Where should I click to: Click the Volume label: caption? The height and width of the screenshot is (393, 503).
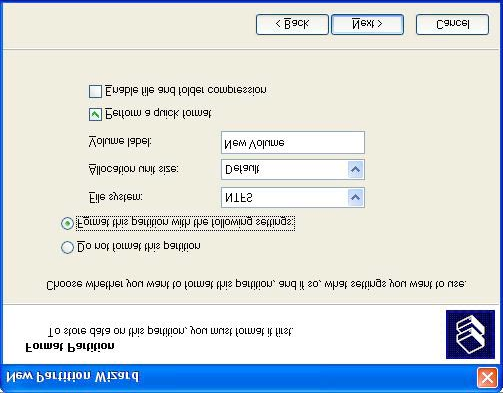tap(120, 142)
